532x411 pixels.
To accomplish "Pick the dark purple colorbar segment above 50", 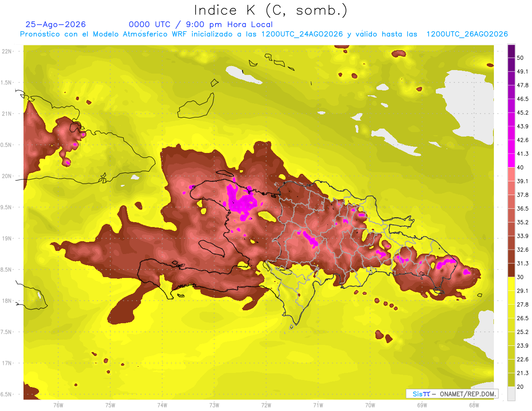I will [511, 51].
